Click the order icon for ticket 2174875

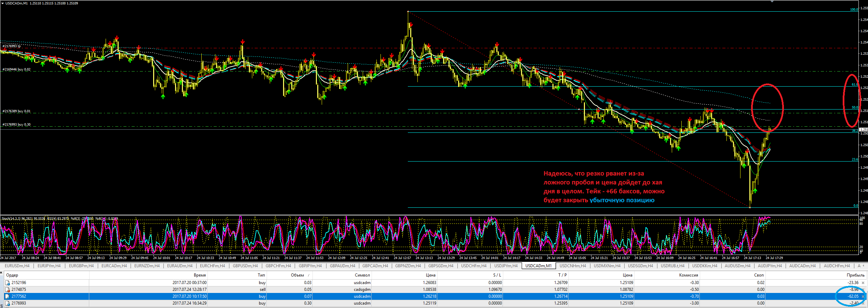(8, 290)
